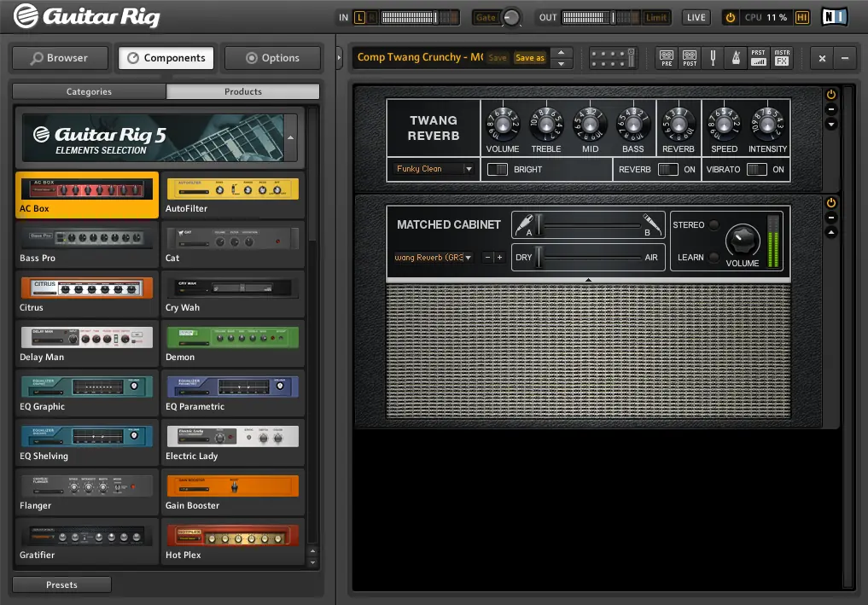Toggle the left input channel L
This screenshot has height=605, width=868.
tap(360, 18)
